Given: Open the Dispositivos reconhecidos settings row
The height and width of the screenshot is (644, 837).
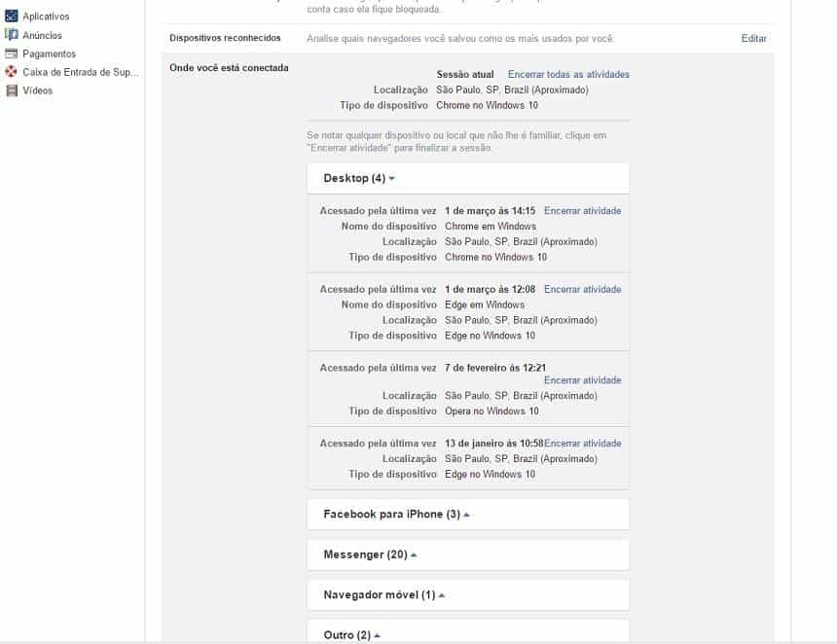Looking at the screenshot, I should pos(225,38).
